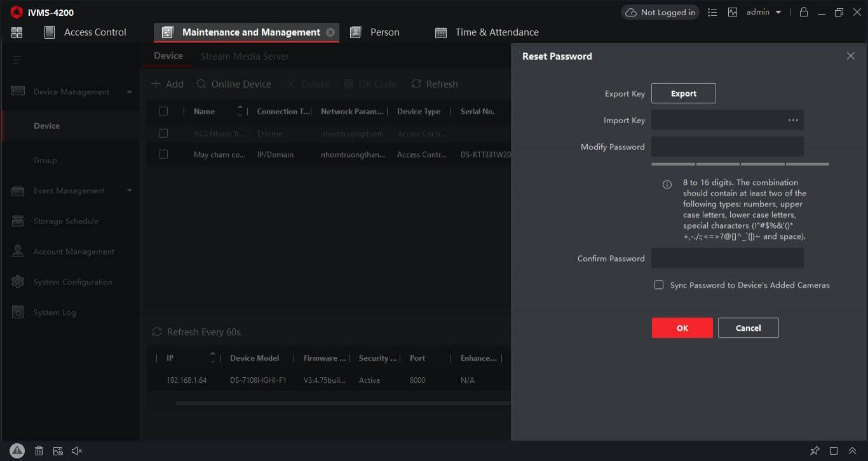The image size is (868, 461).
Task: Select the Stream Media Server sub-tab
Action: 245,57
